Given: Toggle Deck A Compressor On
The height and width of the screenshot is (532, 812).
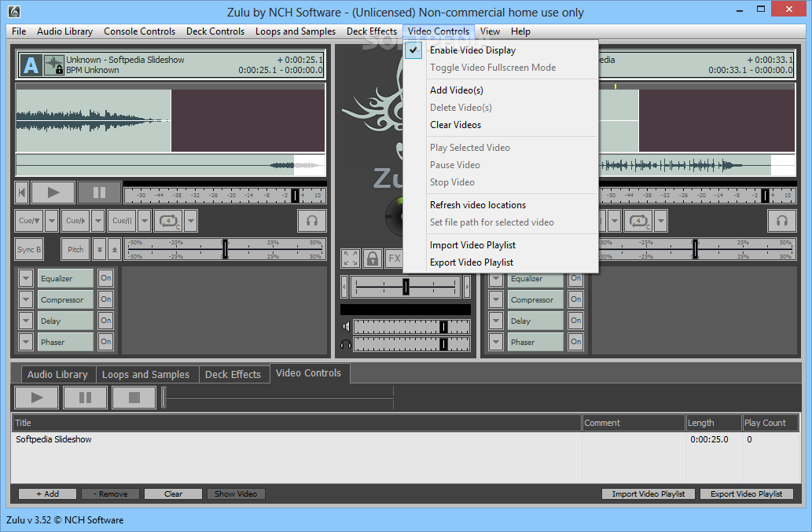Looking at the screenshot, I should (106, 299).
